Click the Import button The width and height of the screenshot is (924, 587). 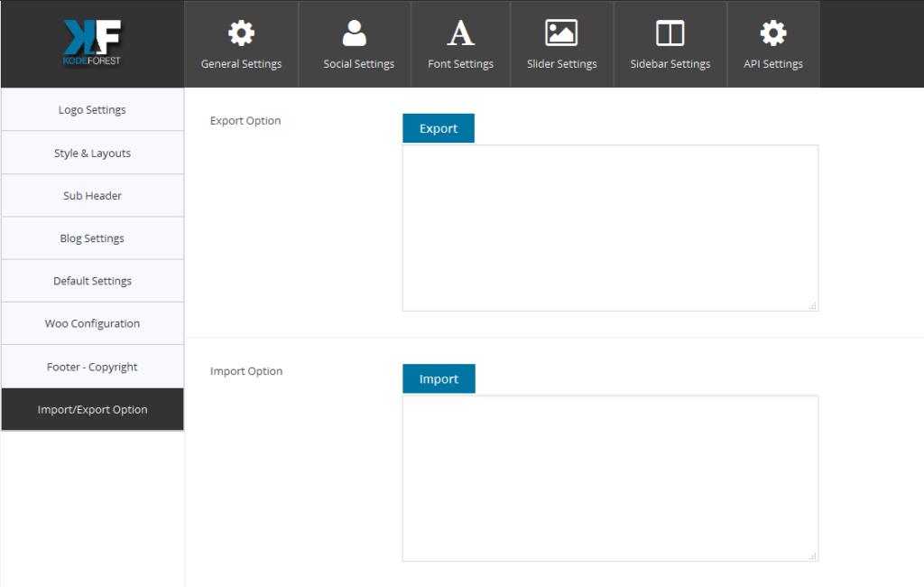[x=439, y=378]
